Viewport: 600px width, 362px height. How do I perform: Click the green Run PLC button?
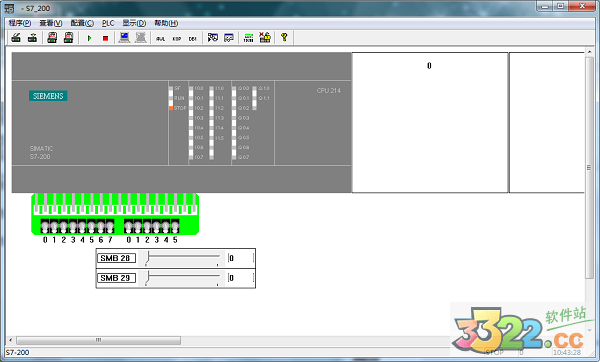tap(90, 38)
